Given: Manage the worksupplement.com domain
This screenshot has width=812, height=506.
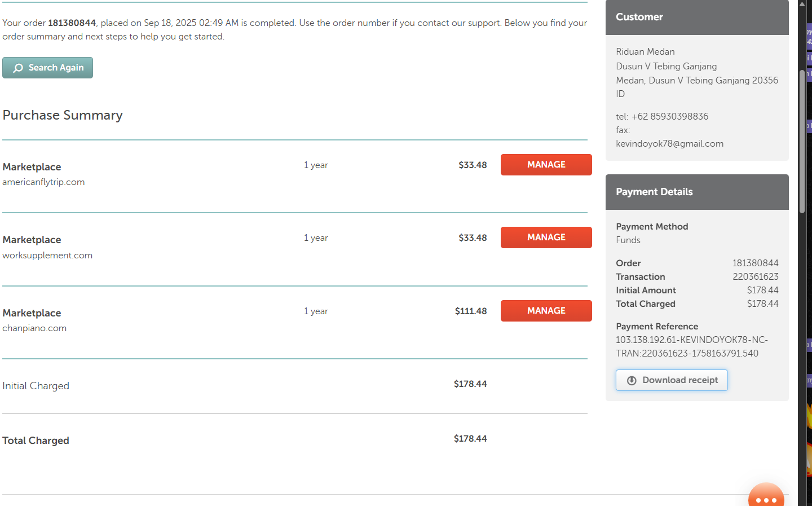Looking at the screenshot, I should (x=546, y=237).
